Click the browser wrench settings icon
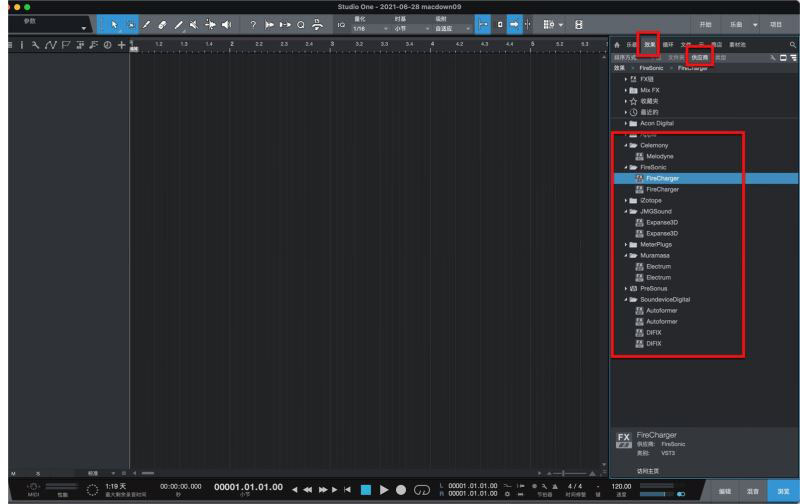 click(x=773, y=58)
